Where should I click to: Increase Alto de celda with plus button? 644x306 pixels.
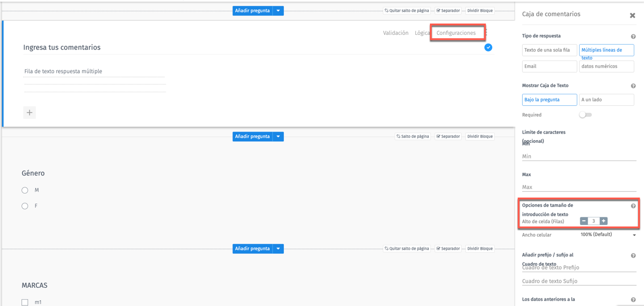[x=604, y=221]
